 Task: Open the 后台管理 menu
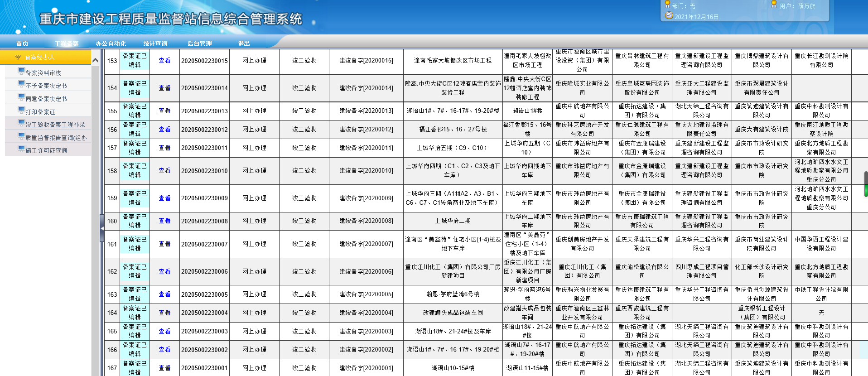[200, 43]
